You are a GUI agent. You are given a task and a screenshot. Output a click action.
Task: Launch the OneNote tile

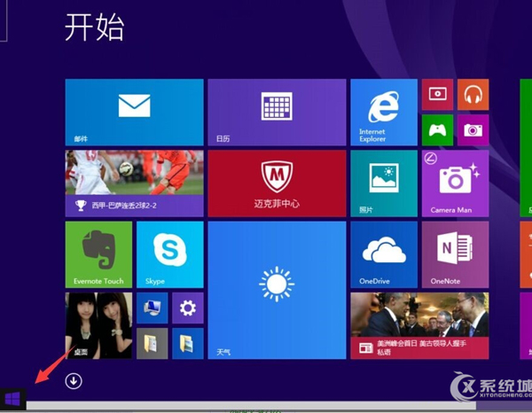(456, 254)
